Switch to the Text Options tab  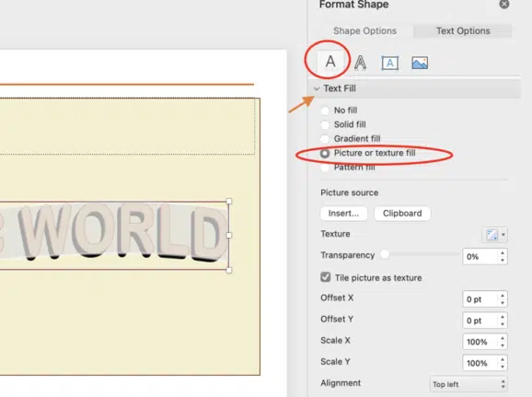coord(463,31)
